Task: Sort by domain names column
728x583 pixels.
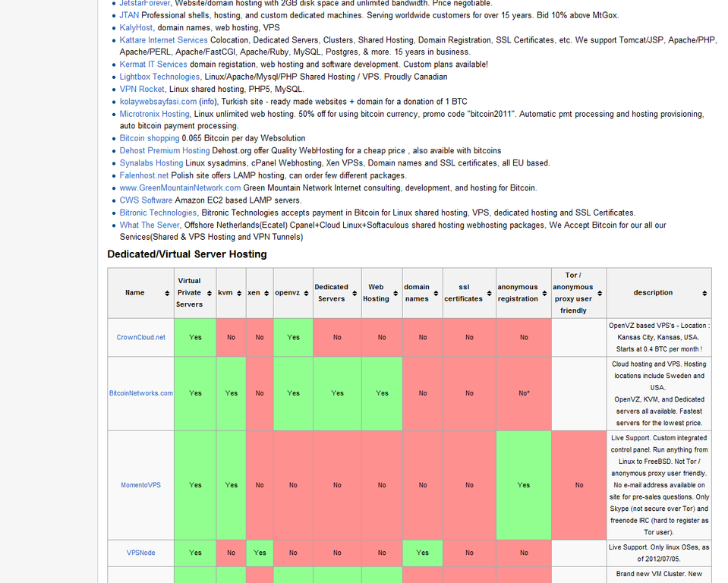Action: pyautogui.click(x=436, y=293)
